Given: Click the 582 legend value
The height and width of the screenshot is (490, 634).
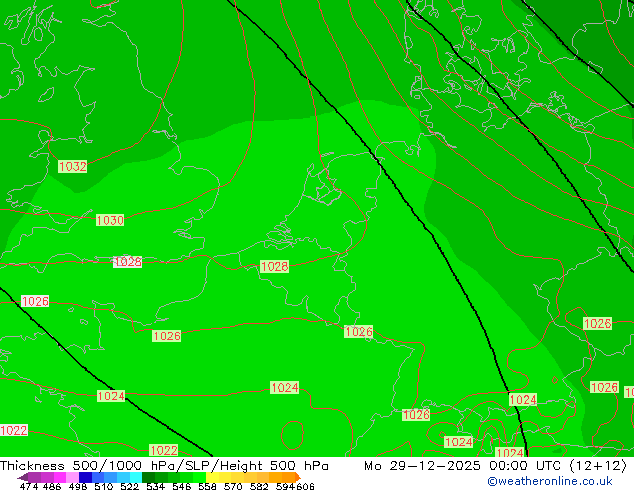Looking at the screenshot, I should click(x=259, y=486).
